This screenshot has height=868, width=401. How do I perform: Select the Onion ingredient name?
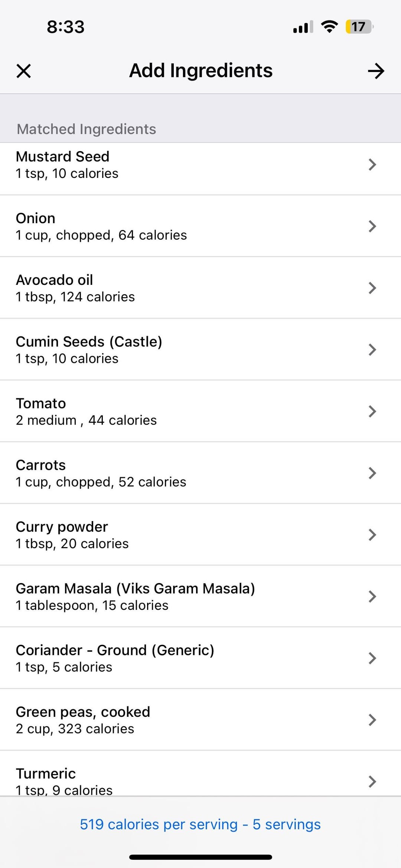(36, 218)
